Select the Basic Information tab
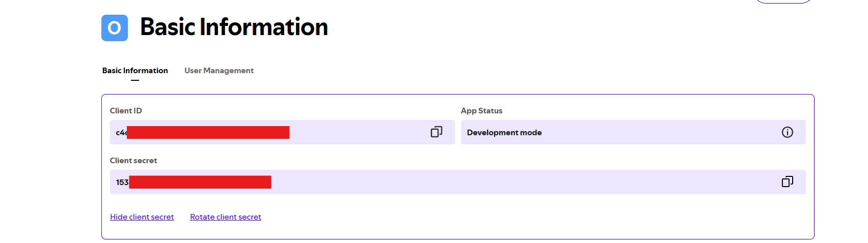The width and height of the screenshot is (868, 243). 135,71
